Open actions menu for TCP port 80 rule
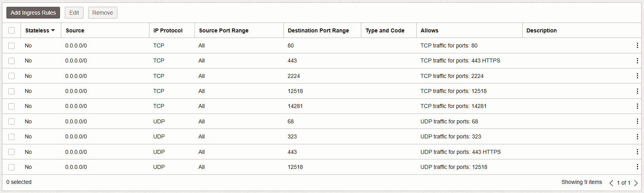The width and height of the screenshot is (644, 193). point(637,45)
